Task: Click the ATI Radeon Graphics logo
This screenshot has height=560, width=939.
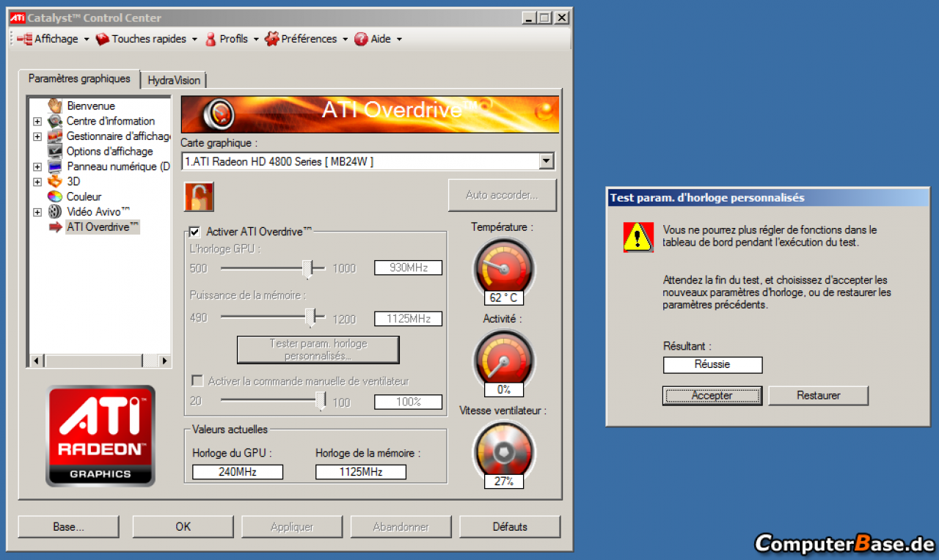Action: [101, 435]
